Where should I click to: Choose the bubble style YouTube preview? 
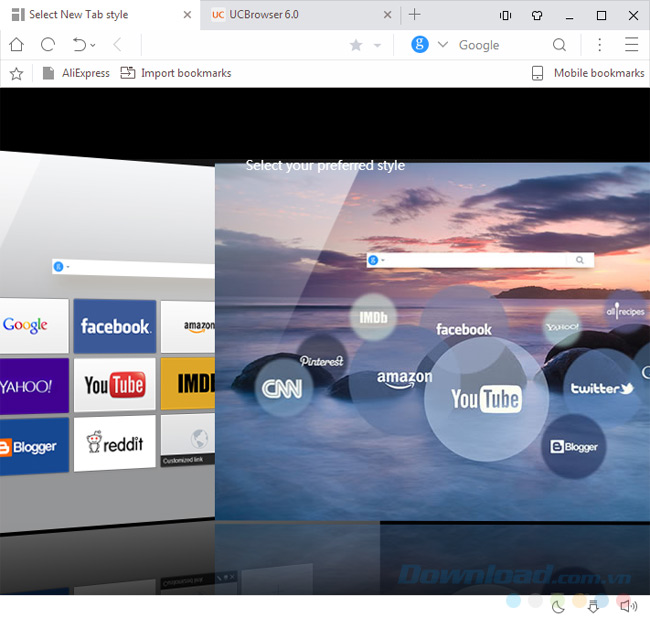(x=485, y=399)
